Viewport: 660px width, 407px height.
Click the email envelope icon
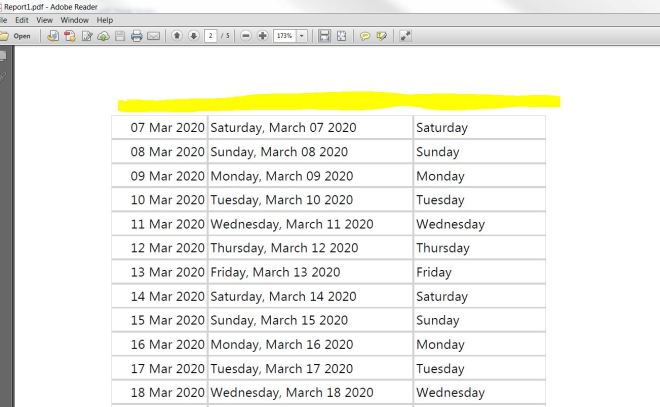coord(154,35)
